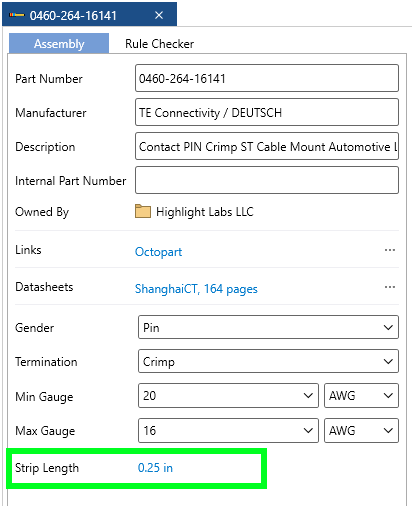The height and width of the screenshot is (506, 412).
Task: Open the Octopart link
Action: [x=158, y=252]
